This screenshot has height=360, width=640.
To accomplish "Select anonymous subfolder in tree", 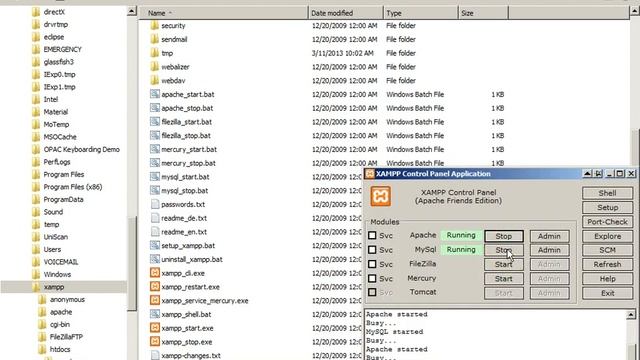I will pyautogui.click(x=67, y=300).
